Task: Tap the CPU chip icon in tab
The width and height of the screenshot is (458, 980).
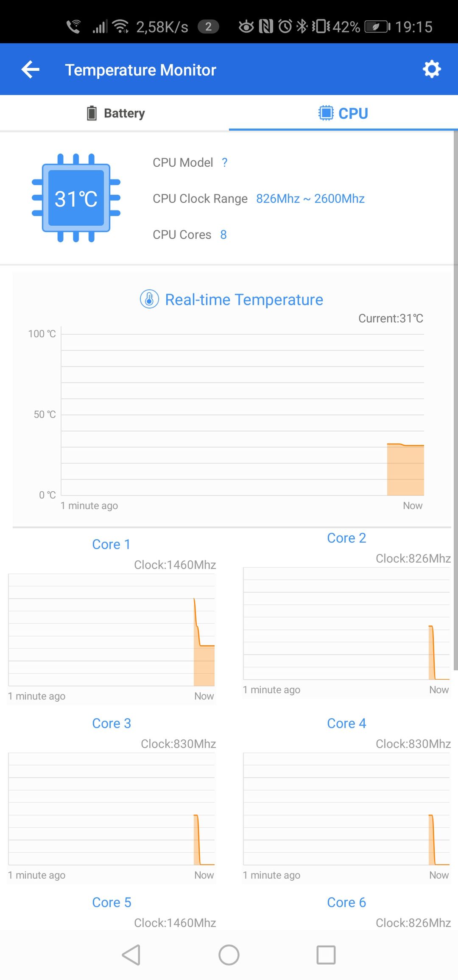Action: [x=326, y=113]
